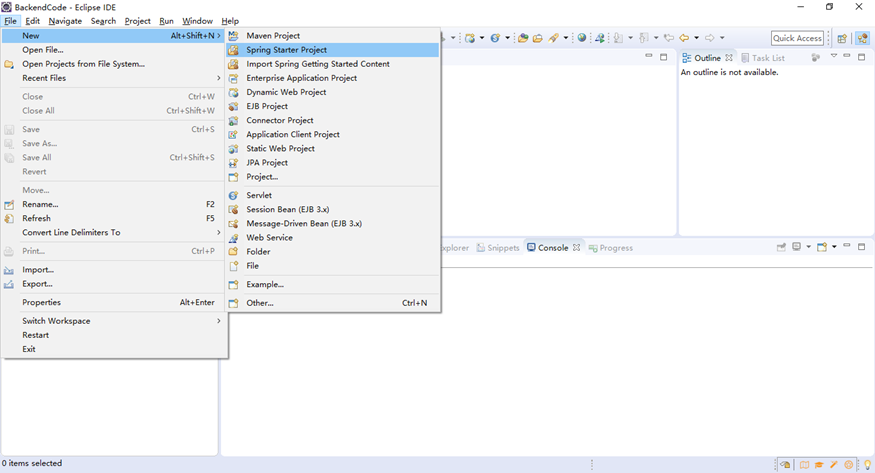Click the Open Perspective icon
The height and width of the screenshot is (473, 875).
click(x=842, y=38)
